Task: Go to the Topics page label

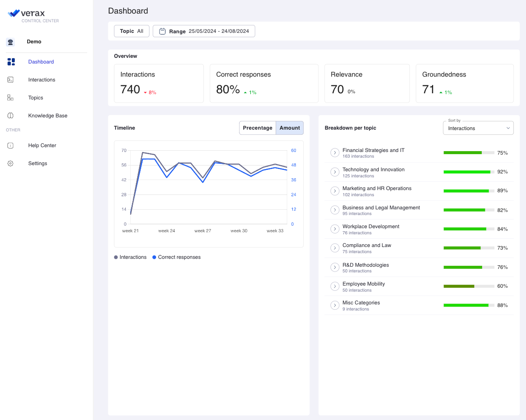Action: point(36,98)
